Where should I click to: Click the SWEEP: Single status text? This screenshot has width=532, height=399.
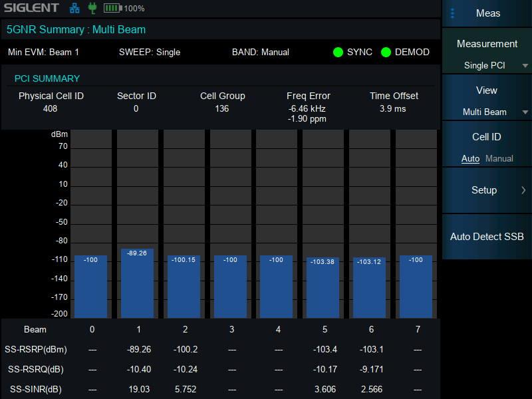pyautogui.click(x=150, y=52)
